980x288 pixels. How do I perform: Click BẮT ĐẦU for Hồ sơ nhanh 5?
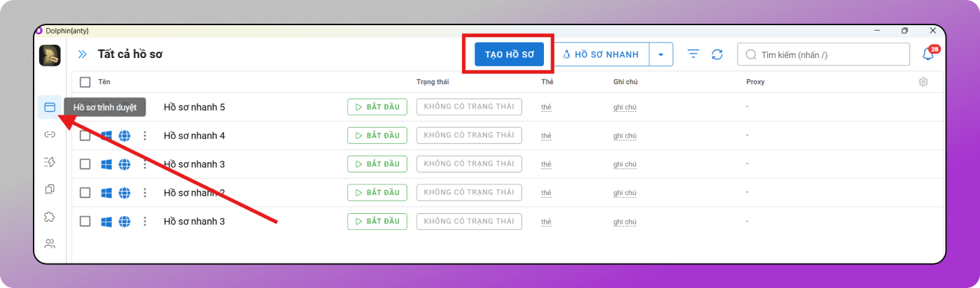tap(377, 107)
